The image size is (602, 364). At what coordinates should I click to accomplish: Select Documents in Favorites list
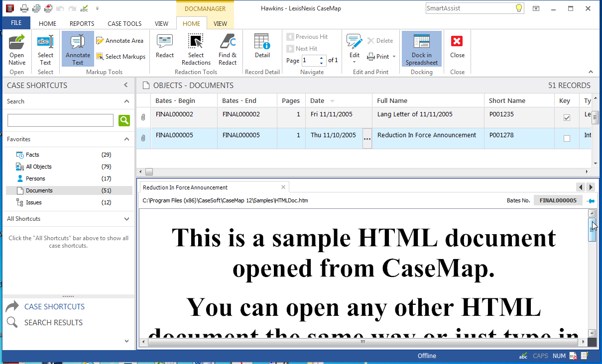coord(39,190)
